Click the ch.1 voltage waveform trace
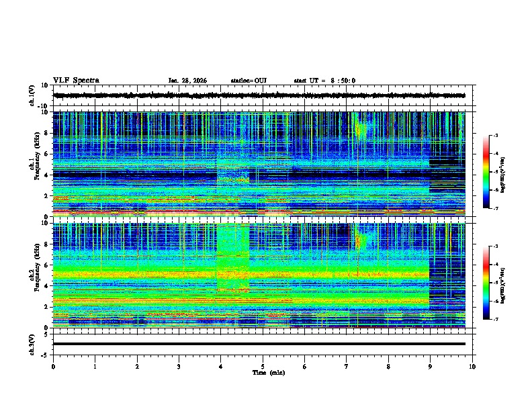The image size is (532, 411). tap(259, 95)
